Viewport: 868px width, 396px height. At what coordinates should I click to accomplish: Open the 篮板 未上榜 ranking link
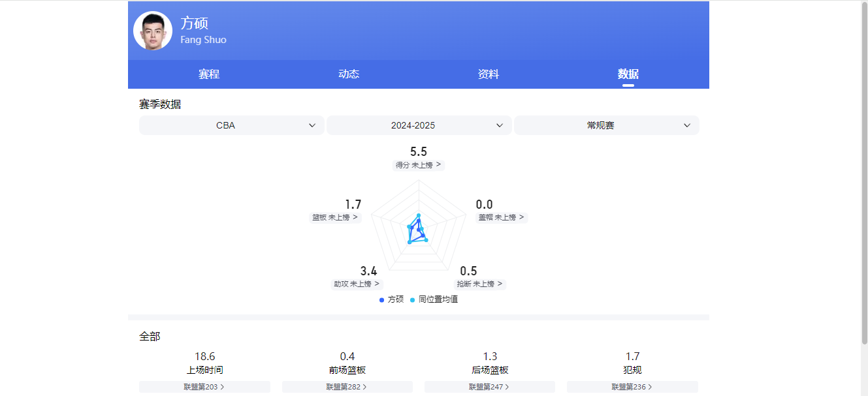coord(336,217)
